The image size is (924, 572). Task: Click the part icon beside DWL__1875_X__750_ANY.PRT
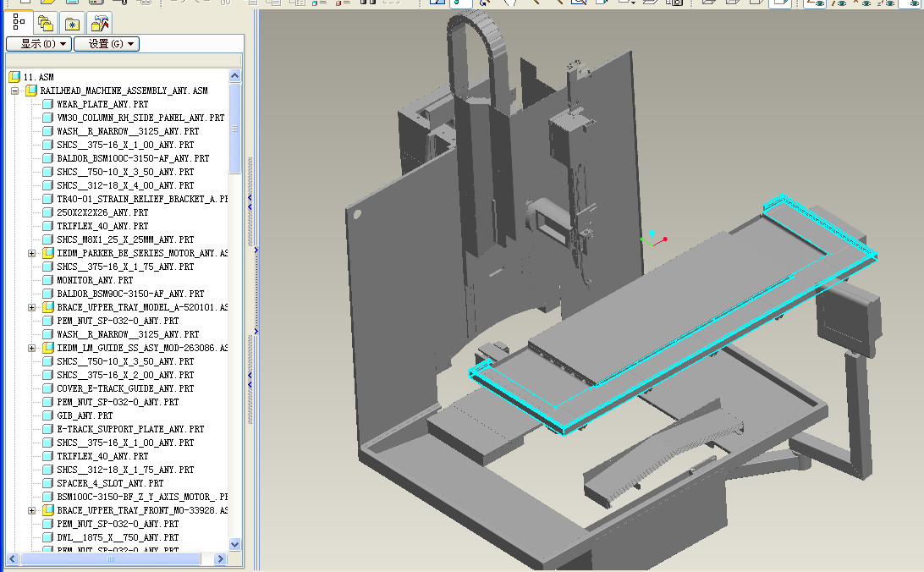coord(48,538)
